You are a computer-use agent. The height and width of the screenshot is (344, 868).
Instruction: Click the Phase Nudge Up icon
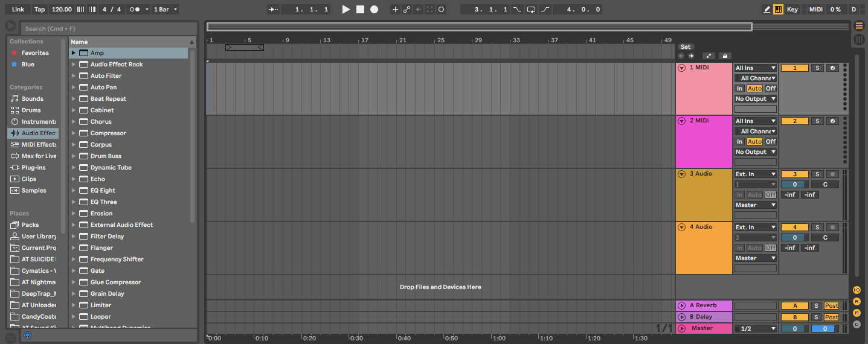point(92,9)
